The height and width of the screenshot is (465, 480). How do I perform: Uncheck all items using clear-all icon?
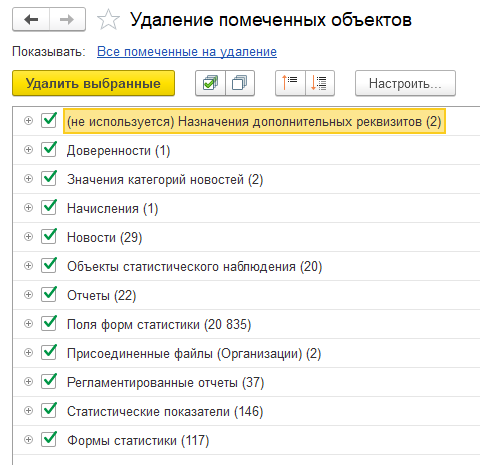pyautogui.click(x=240, y=83)
